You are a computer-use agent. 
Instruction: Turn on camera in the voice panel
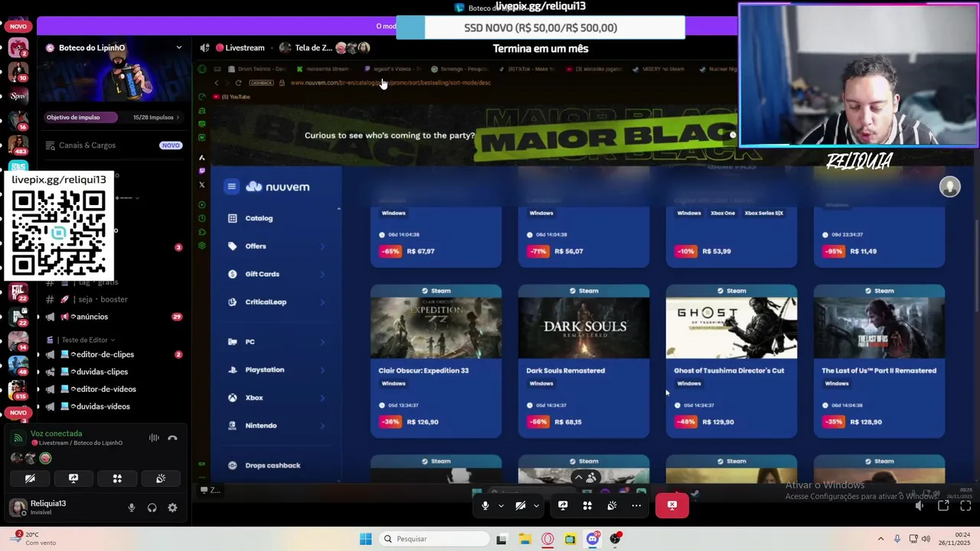[30, 478]
